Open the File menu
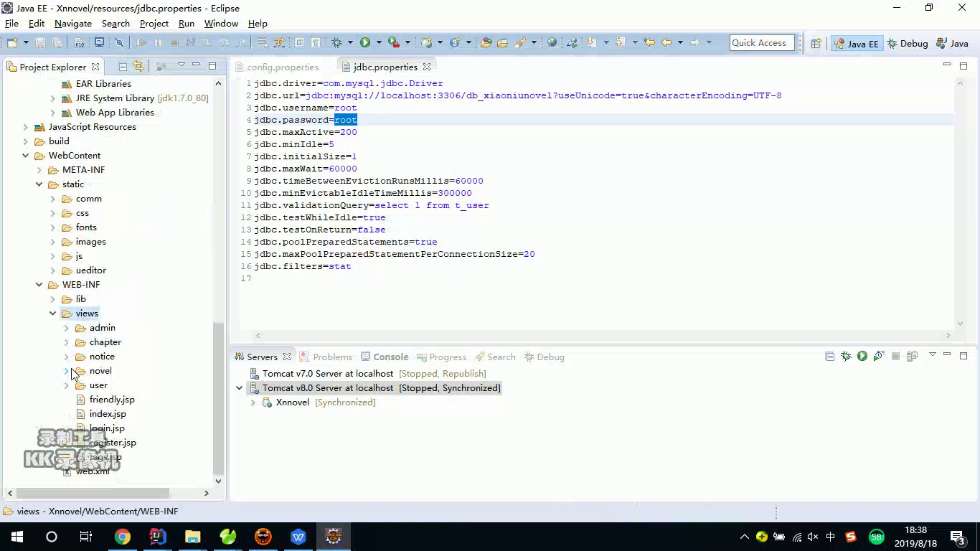Image resolution: width=980 pixels, height=551 pixels. (x=11, y=24)
